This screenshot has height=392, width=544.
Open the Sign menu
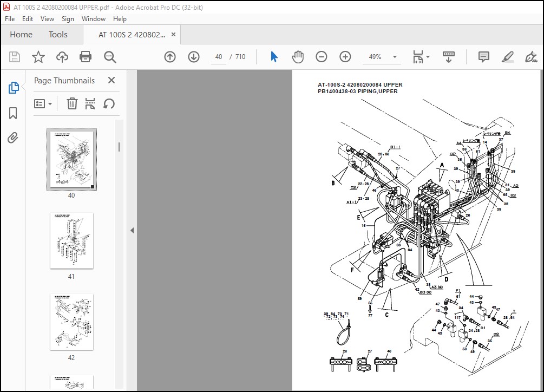[x=68, y=19]
